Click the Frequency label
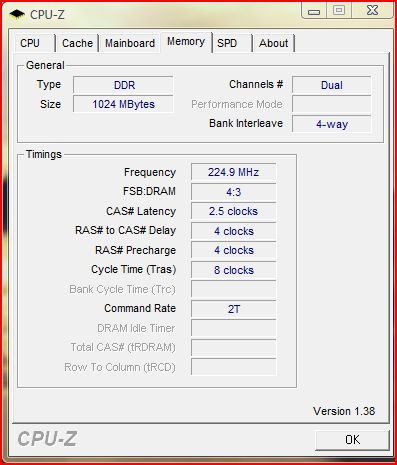 150,172
